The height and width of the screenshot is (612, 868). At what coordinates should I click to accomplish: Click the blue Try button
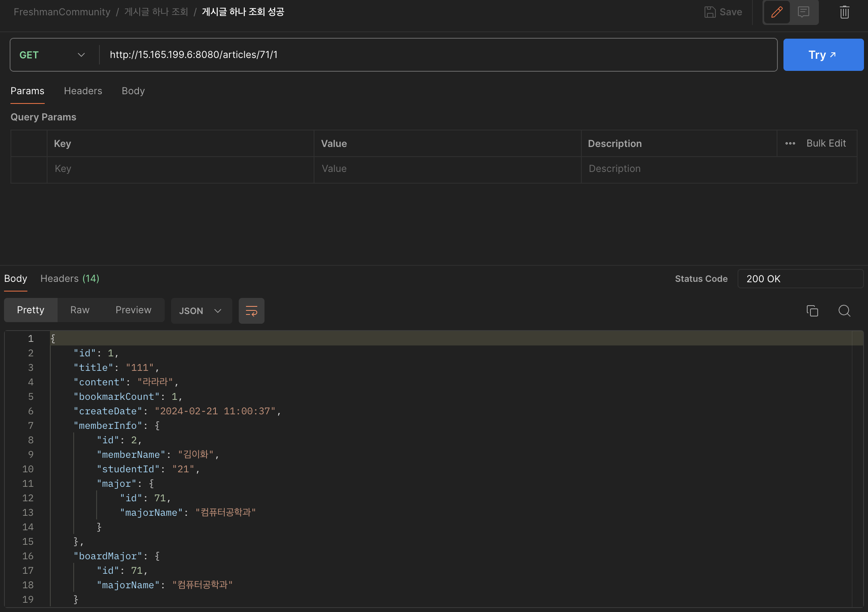[823, 55]
